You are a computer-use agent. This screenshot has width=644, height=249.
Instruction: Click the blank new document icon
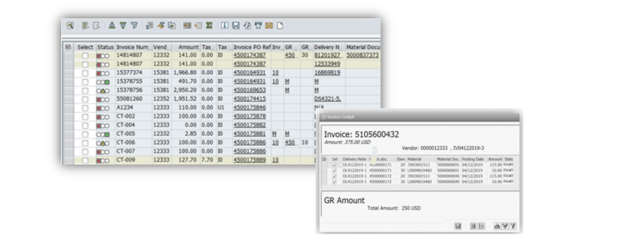tap(280, 26)
